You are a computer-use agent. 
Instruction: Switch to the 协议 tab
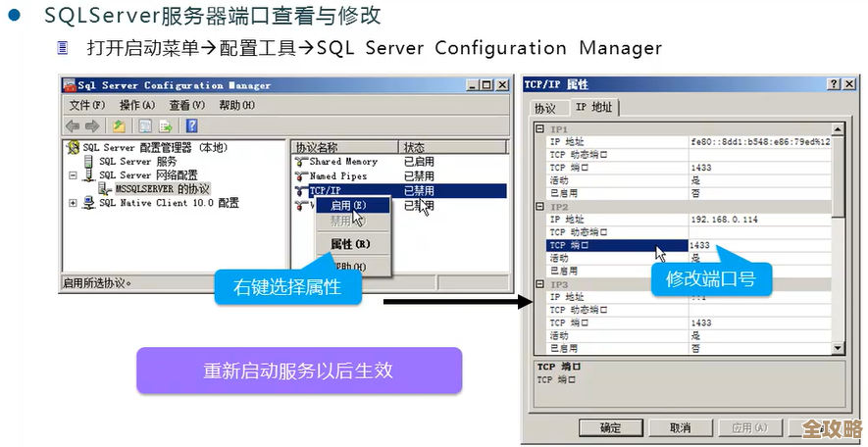pyautogui.click(x=544, y=108)
